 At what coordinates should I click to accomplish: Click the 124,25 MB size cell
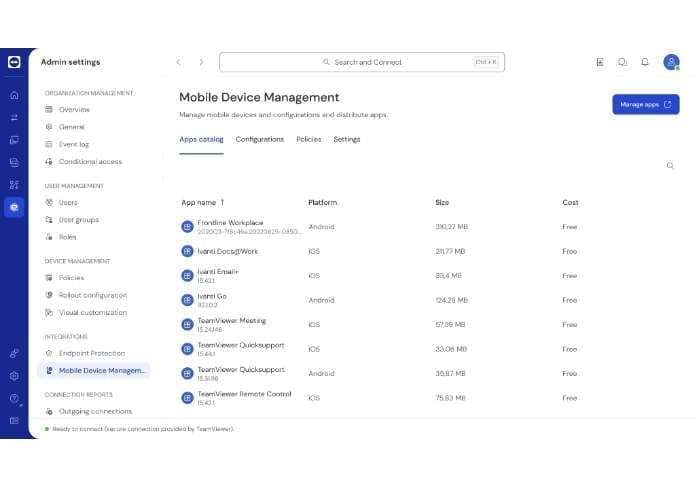[x=451, y=300]
